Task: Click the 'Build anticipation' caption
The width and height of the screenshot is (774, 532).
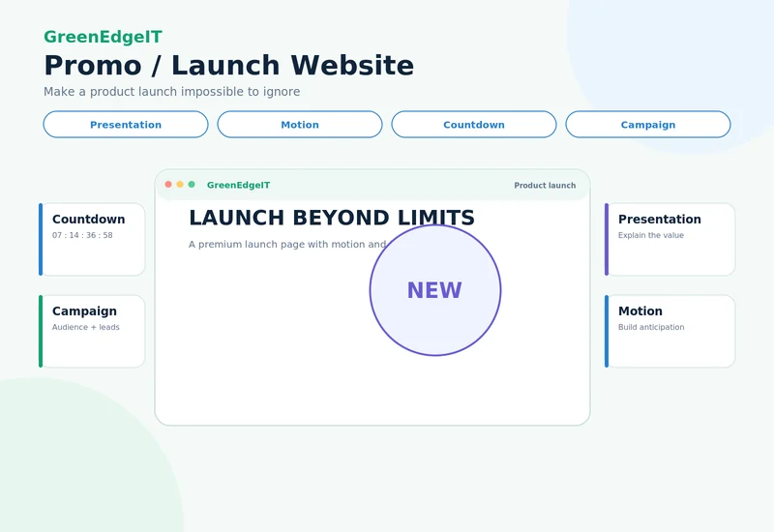Action: point(651,327)
